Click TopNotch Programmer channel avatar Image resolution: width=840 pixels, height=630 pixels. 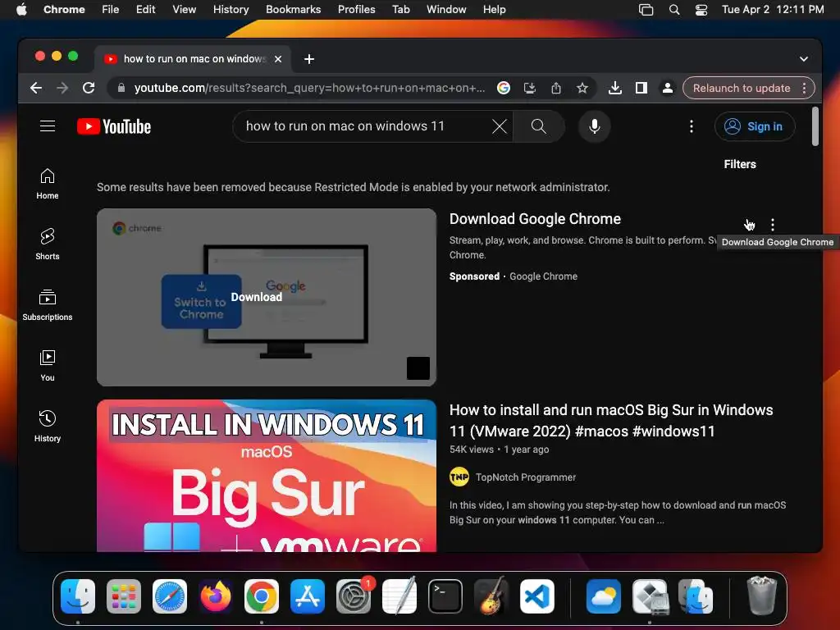(459, 477)
